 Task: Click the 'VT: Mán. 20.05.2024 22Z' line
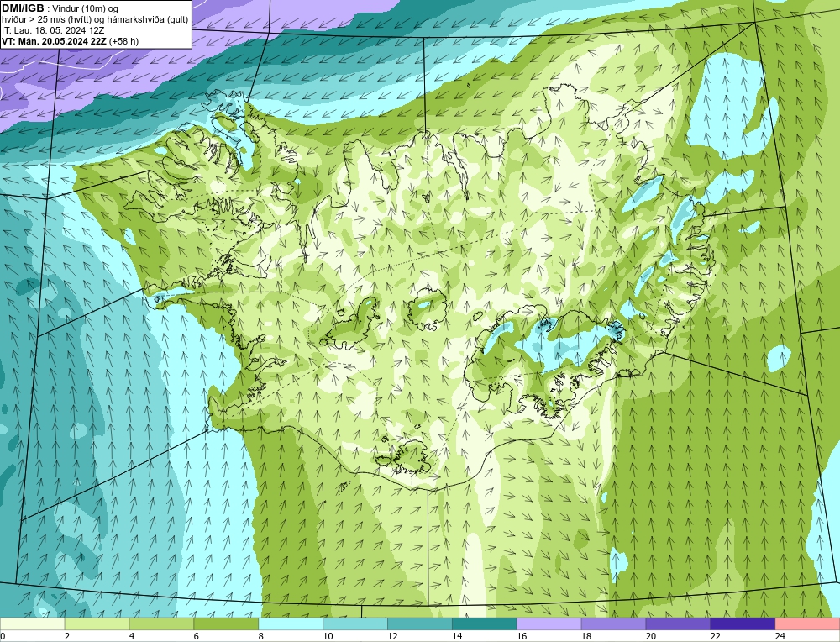54,41
